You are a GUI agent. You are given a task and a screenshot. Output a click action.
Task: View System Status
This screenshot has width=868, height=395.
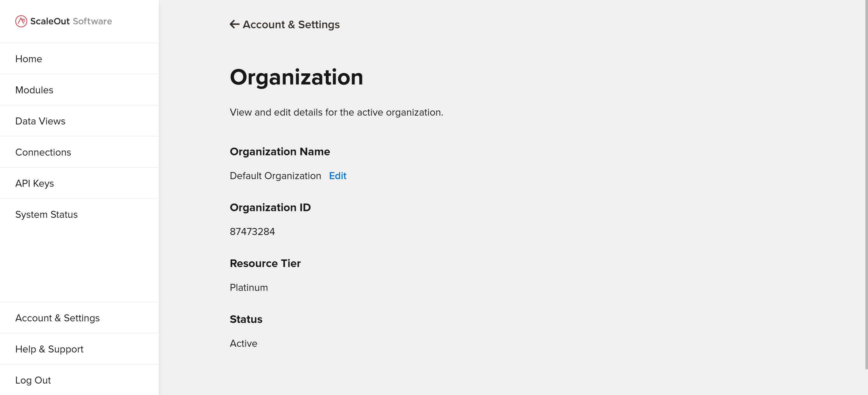(x=79, y=214)
